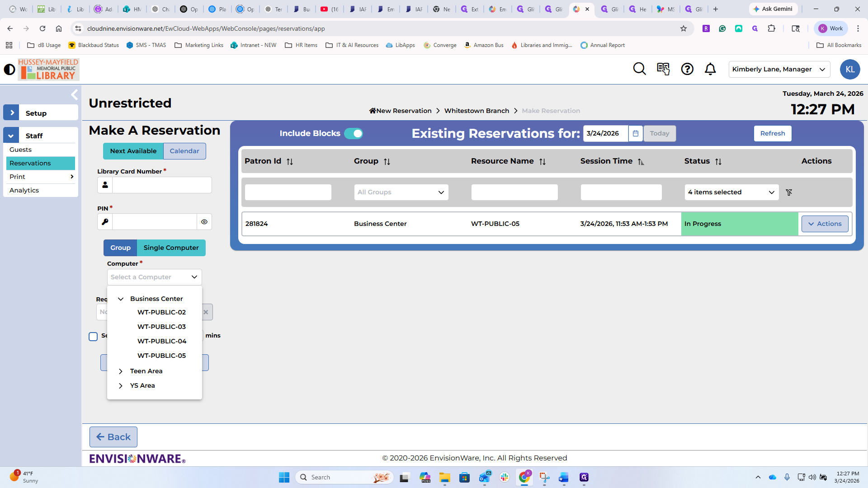Click the clear filters funnel icon
Screen dimensions: 868x488
(x=789, y=192)
